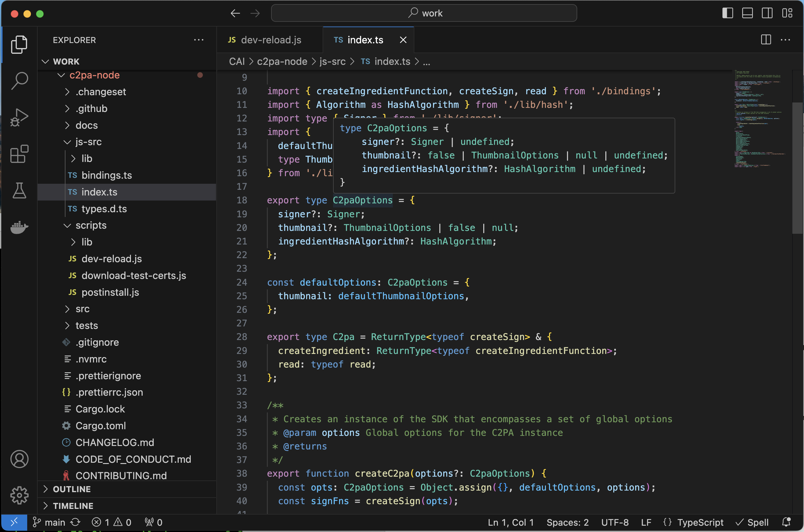Collapse the c2pa-node folder
Viewport: 804px width, 532px height.
click(127, 75)
